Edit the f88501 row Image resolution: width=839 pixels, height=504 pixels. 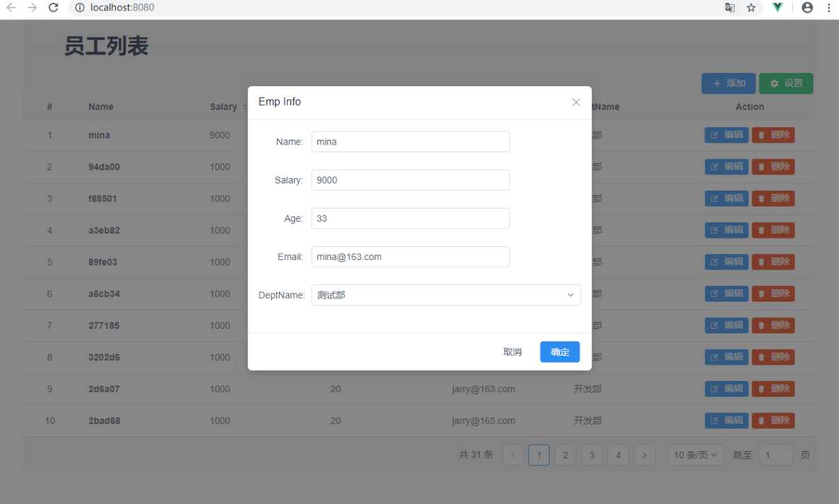pos(726,198)
